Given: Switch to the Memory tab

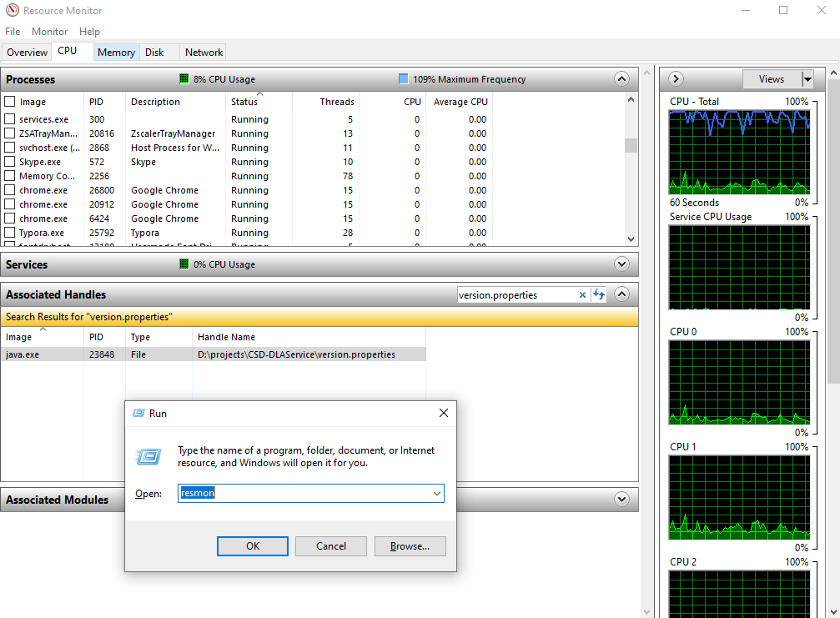Looking at the screenshot, I should [116, 53].
